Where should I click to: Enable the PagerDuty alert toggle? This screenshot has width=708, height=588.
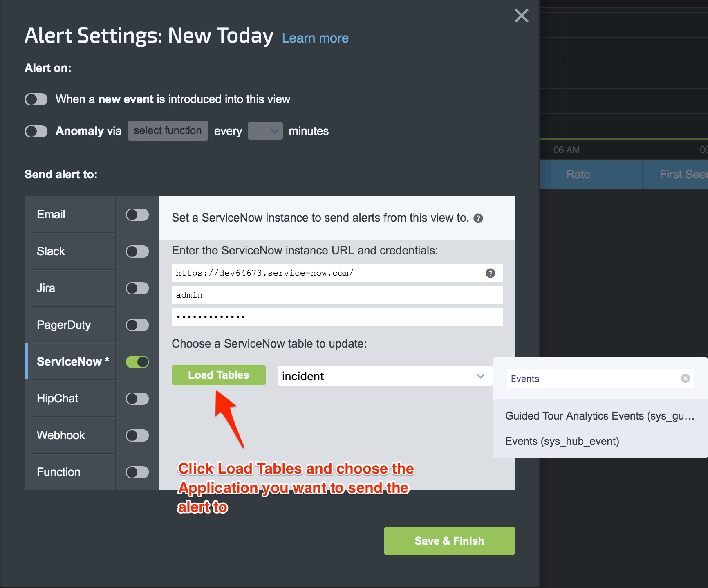137,325
